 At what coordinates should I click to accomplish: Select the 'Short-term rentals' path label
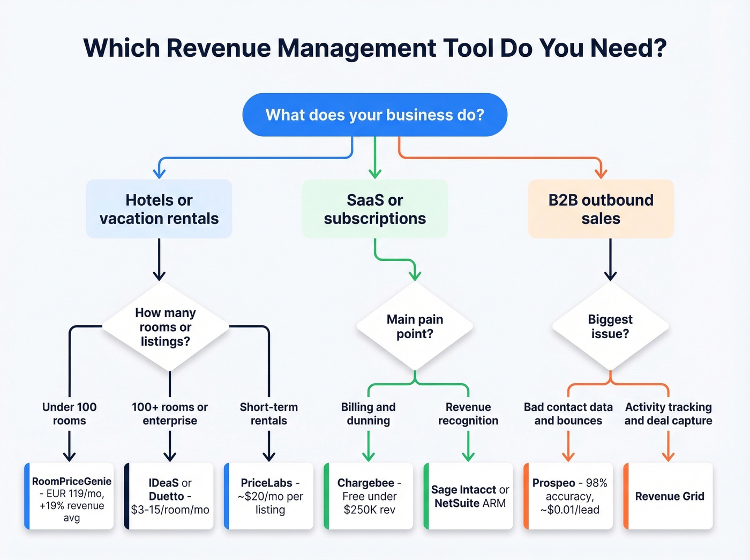tap(268, 414)
